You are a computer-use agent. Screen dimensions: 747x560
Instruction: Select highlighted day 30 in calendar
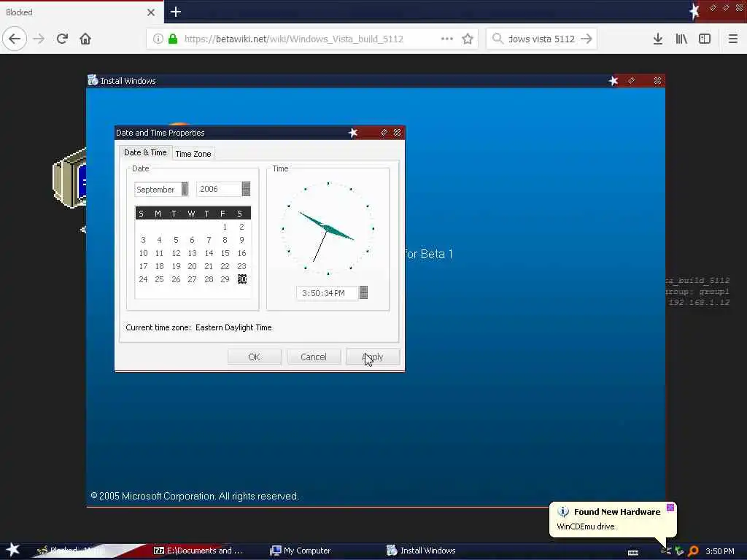[x=242, y=279]
